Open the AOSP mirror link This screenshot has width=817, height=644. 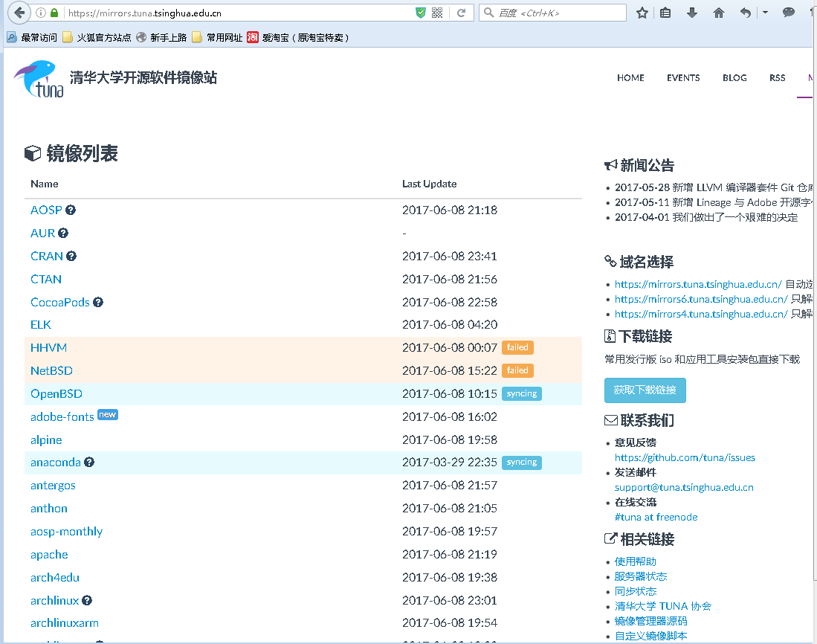click(x=46, y=210)
